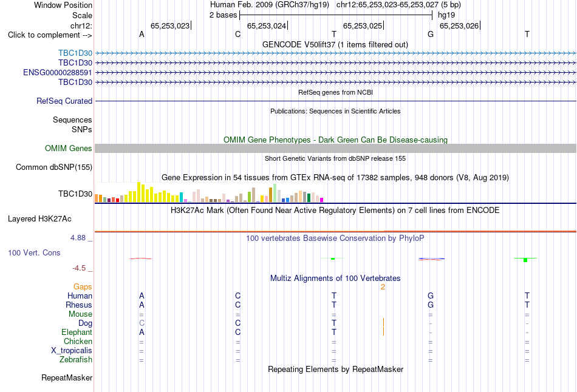Click the Mouse species label
This screenshot has height=392, width=577.
click(x=80, y=314)
